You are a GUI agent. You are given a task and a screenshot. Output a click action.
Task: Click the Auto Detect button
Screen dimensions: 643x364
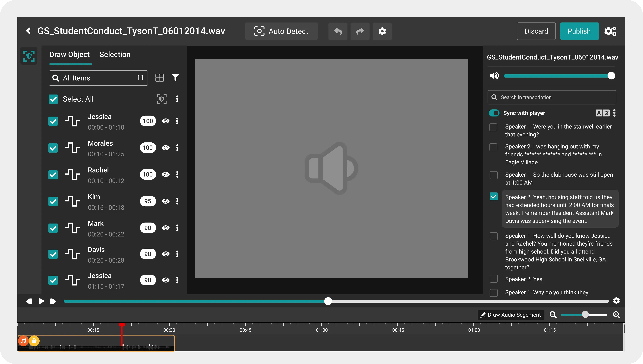281,31
